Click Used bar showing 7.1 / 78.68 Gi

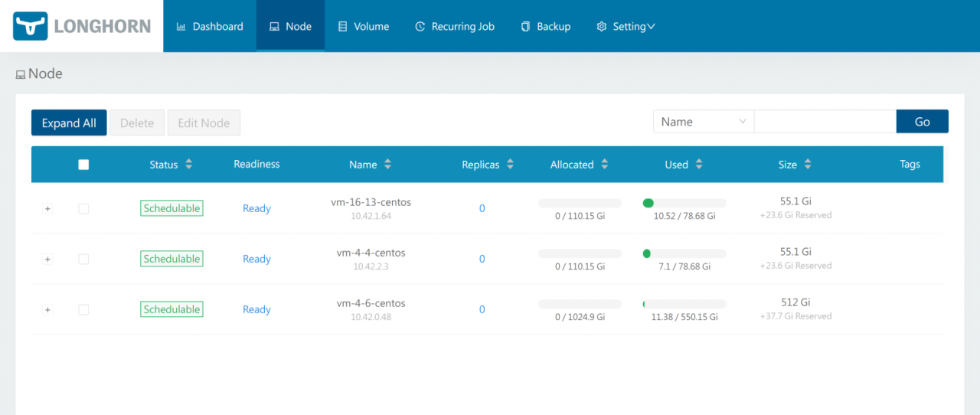click(684, 253)
